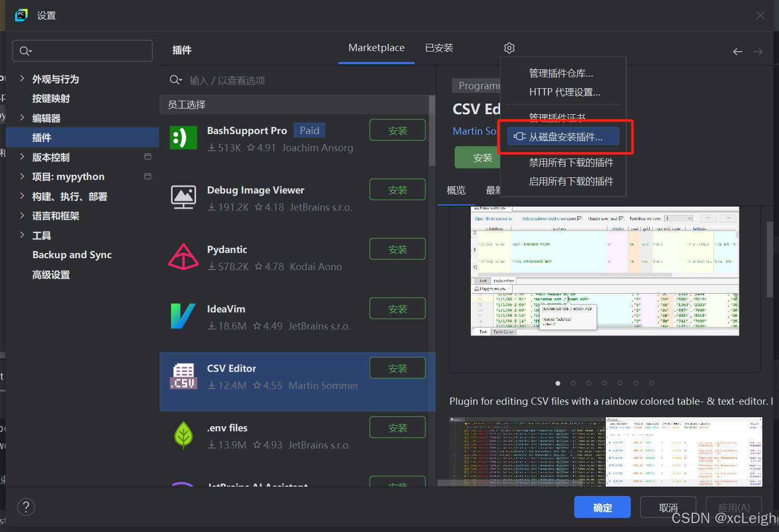Click the .env files plugin icon

pyautogui.click(x=184, y=435)
